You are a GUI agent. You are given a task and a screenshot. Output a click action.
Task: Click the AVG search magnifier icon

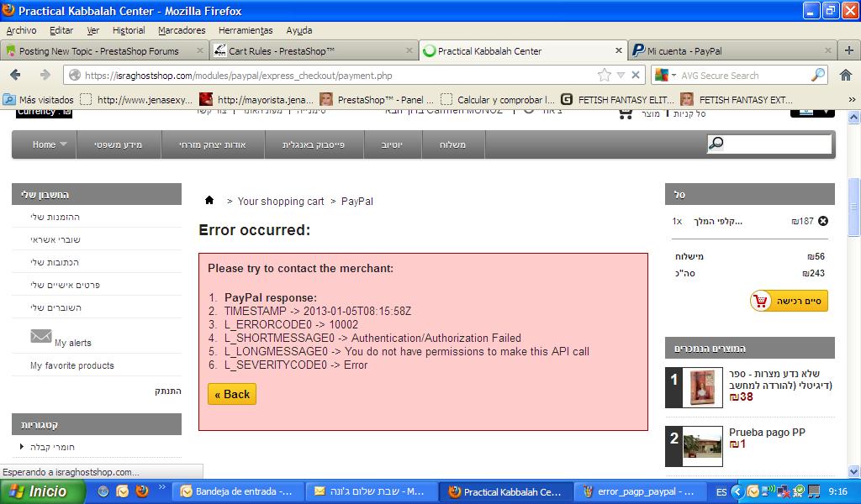(818, 75)
